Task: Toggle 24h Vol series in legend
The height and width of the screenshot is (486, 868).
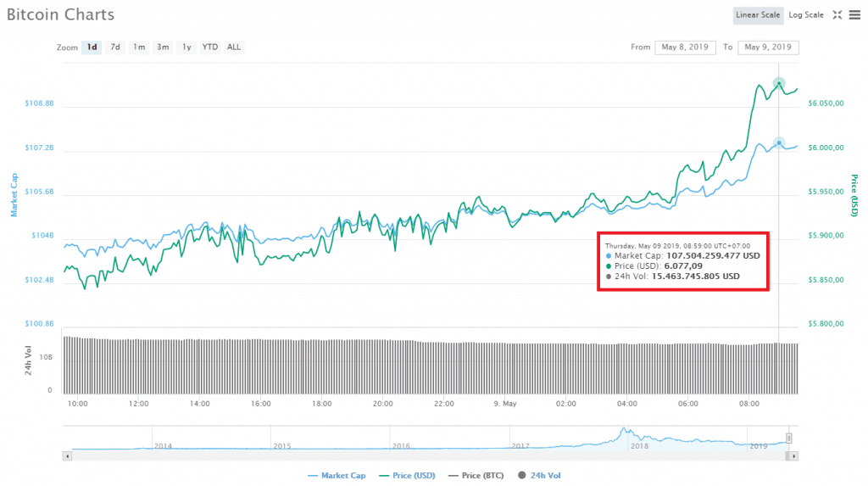Action: (x=539, y=476)
